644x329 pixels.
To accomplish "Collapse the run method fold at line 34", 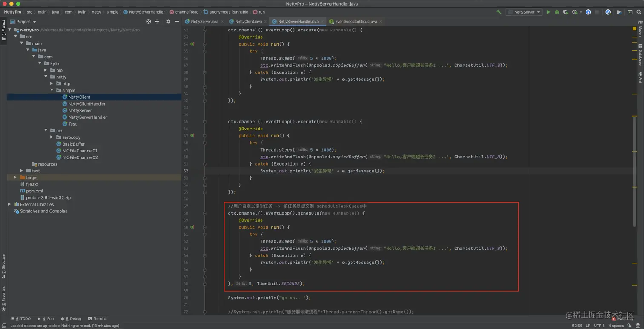I will (x=204, y=44).
